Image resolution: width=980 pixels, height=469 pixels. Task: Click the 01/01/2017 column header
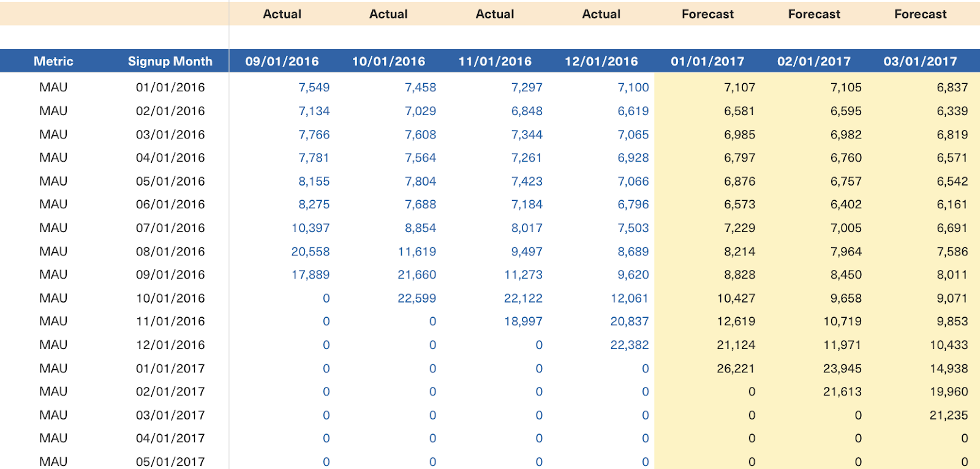(707, 61)
